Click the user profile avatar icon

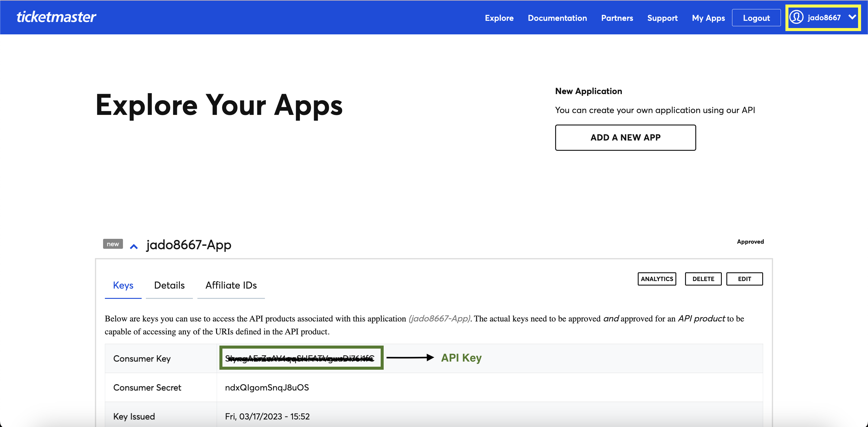(x=797, y=17)
